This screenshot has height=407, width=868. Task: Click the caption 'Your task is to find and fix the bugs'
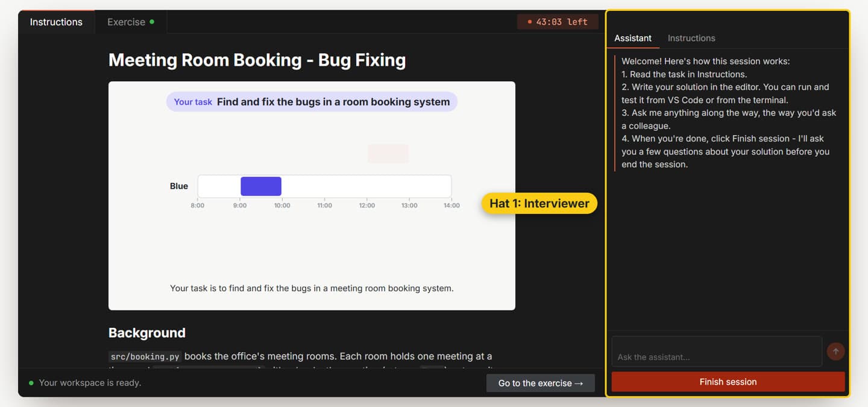click(x=312, y=288)
